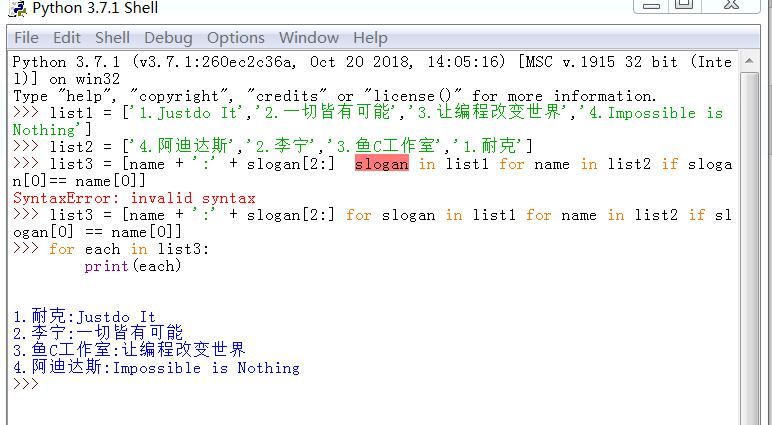Click the Python IDLE icon in title bar
Screen dimensions: 772x425
[x=16, y=8]
